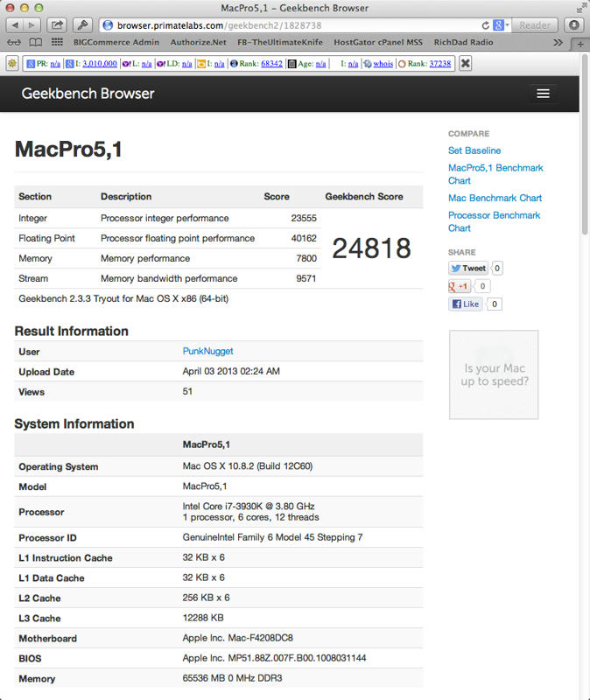Click the whois link in SEO bar
Screen dimensions: 590x700
pyautogui.click(x=383, y=64)
